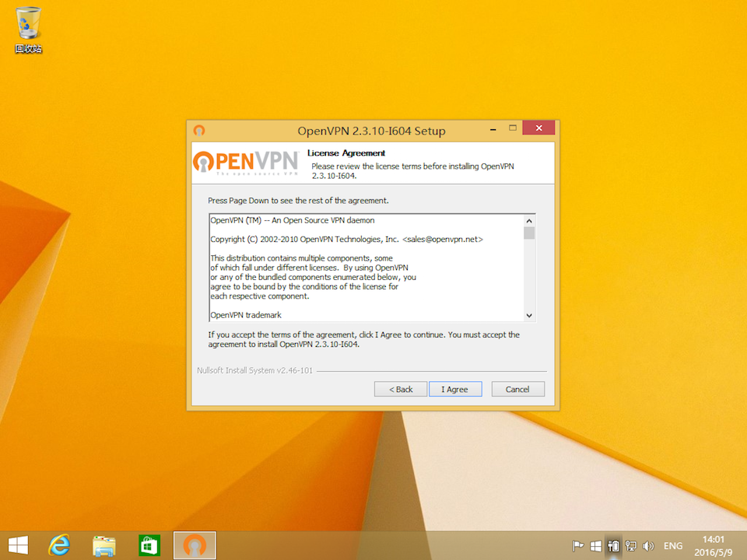Click the 'Copyright (C) 2002-2010' license line
The height and width of the screenshot is (560, 747).
pyautogui.click(x=346, y=240)
